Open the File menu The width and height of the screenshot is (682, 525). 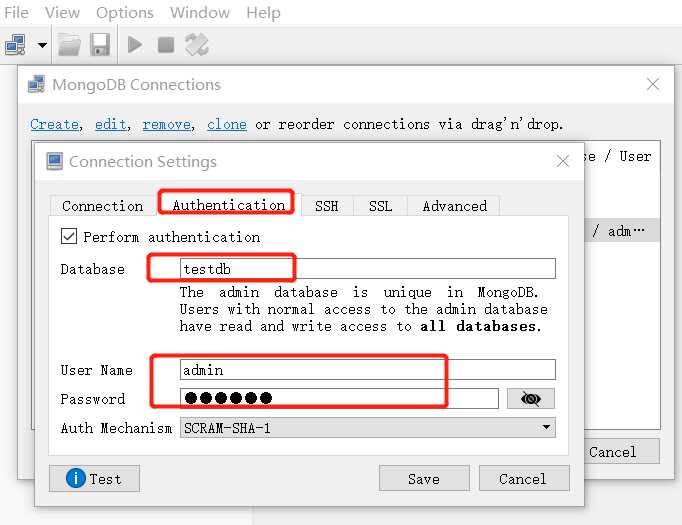click(x=17, y=13)
